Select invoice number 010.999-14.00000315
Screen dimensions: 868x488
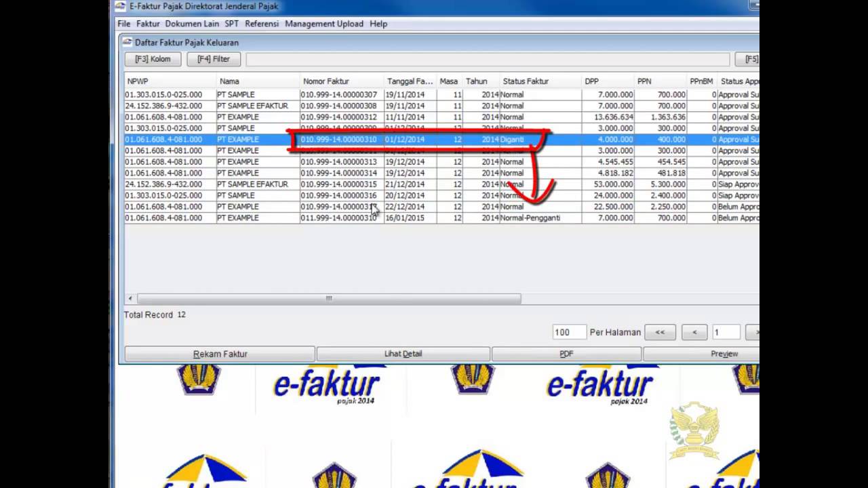[338, 184]
